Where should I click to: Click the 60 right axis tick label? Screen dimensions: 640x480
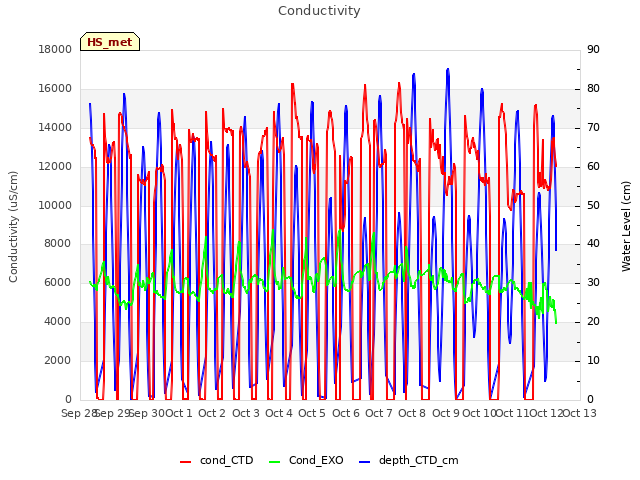593,167
